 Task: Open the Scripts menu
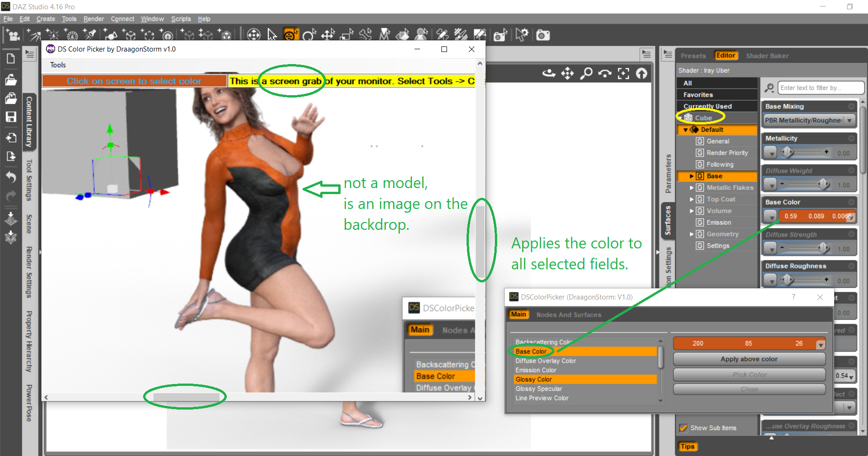181,19
